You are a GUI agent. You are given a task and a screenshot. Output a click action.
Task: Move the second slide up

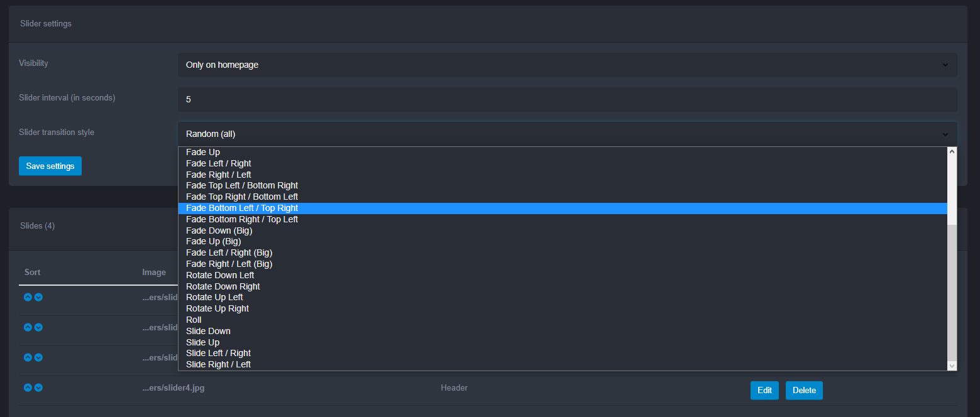coord(28,327)
